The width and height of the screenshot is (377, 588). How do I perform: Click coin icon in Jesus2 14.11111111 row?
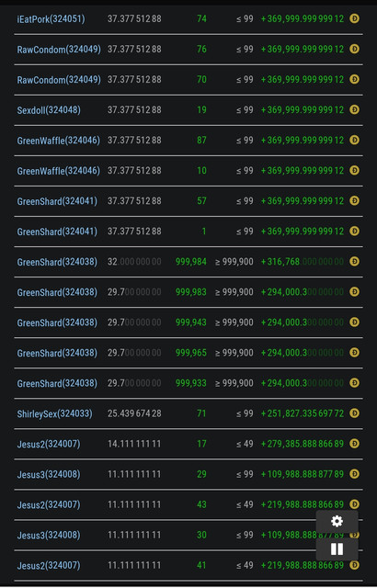pyautogui.click(x=354, y=443)
